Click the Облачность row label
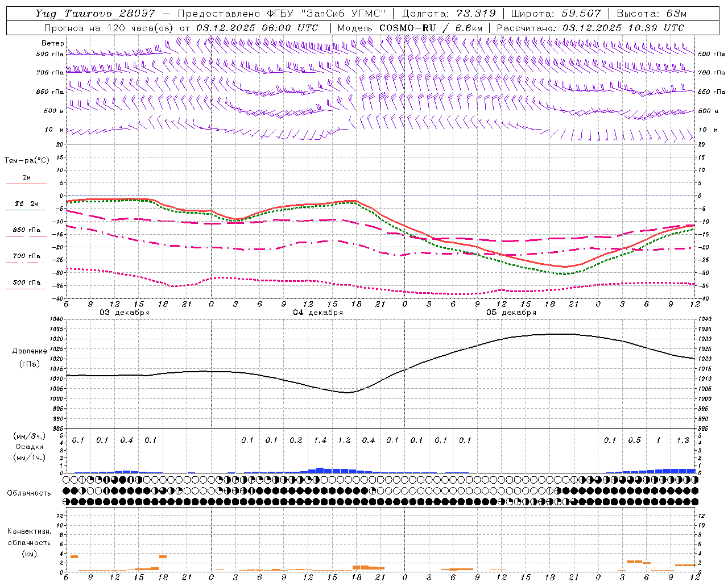Image resolution: width=728 pixels, height=582 pixels. (x=29, y=493)
